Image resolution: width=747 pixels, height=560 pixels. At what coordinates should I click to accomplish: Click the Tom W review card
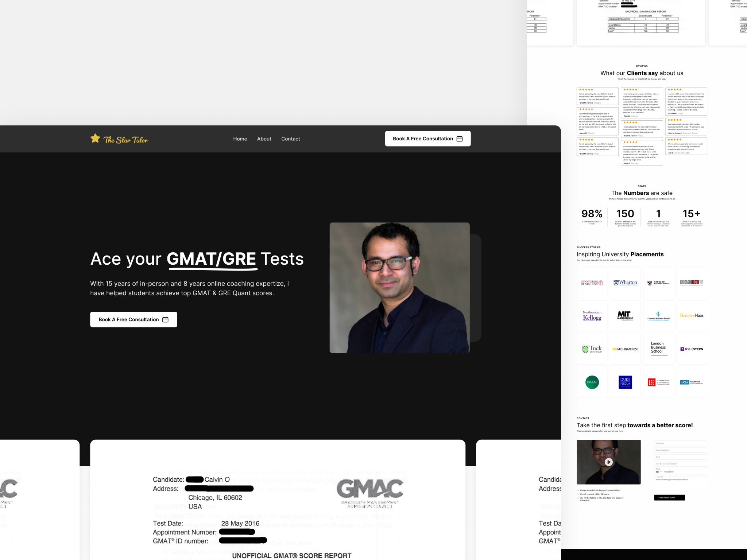(642, 103)
